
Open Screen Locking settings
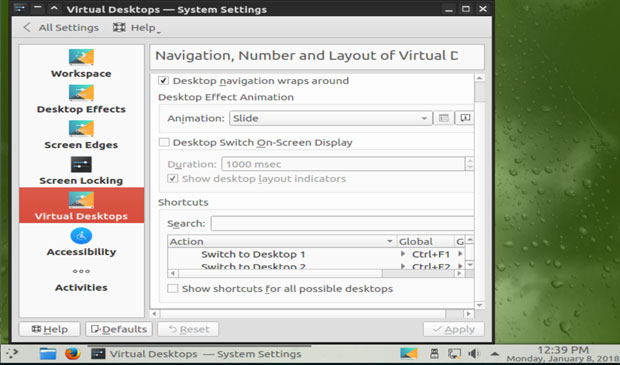[x=81, y=170]
